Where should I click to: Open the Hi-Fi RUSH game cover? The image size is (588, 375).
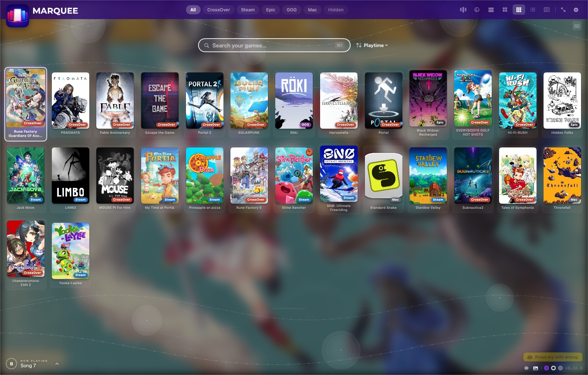click(518, 100)
